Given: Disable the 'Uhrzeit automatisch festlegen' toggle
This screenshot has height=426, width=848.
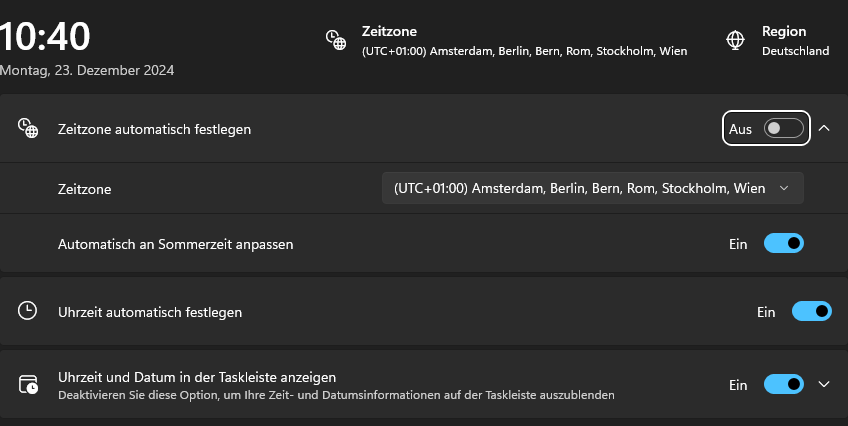Looking at the screenshot, I should 811,311.
